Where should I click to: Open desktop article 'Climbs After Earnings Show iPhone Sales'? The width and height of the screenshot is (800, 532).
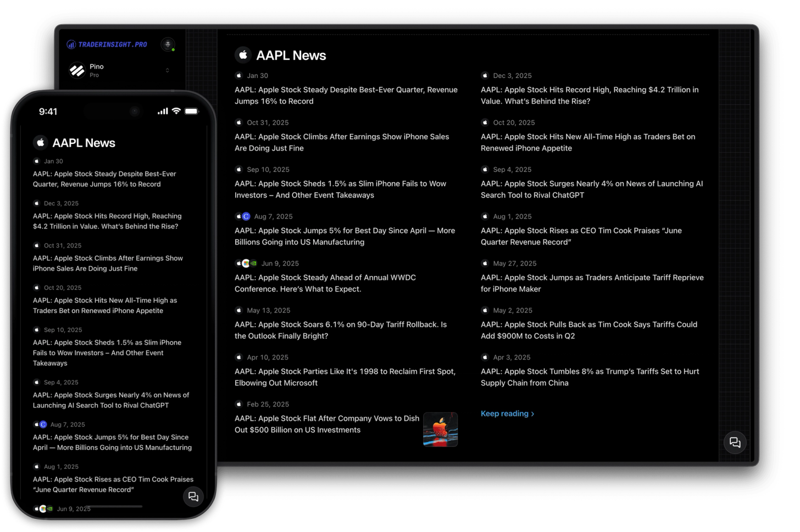tap(342, 142)
